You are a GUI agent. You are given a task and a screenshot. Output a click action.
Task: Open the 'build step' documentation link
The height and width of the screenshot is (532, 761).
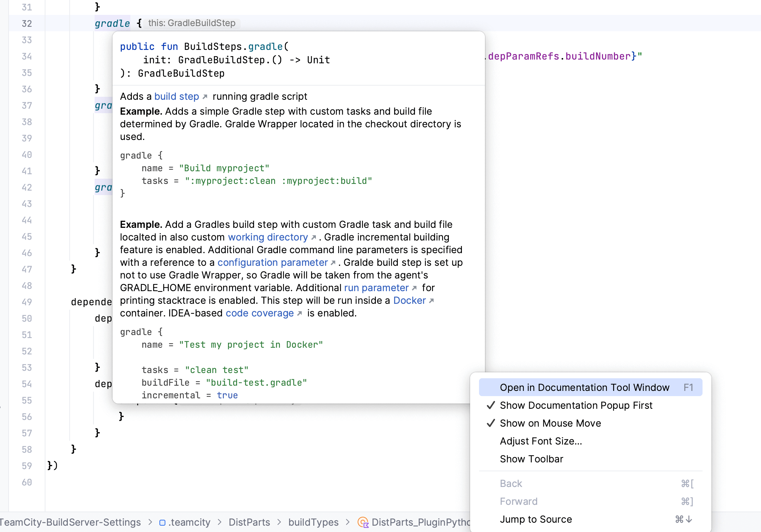[x=177, y=96]
